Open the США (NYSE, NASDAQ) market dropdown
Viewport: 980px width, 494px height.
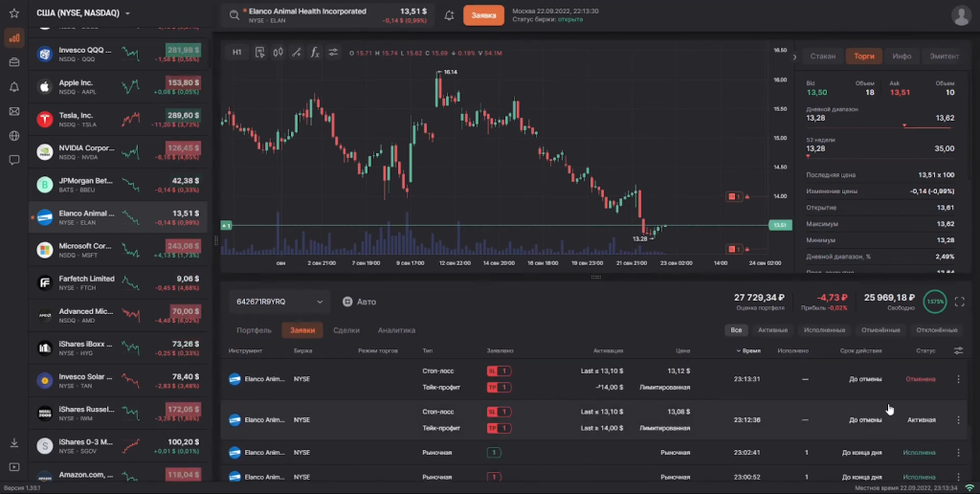click(x=84, y=14)
